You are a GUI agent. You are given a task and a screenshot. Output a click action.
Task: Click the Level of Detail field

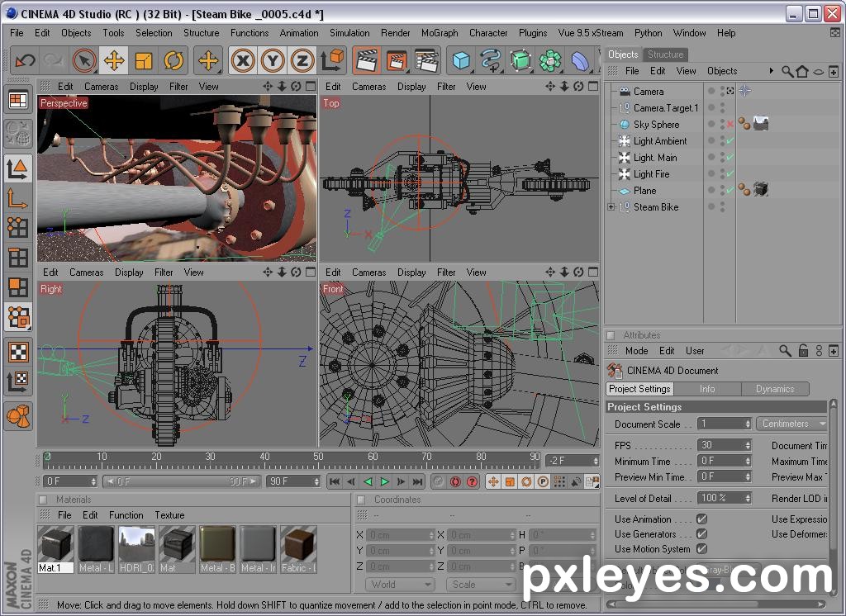[724, 499]
